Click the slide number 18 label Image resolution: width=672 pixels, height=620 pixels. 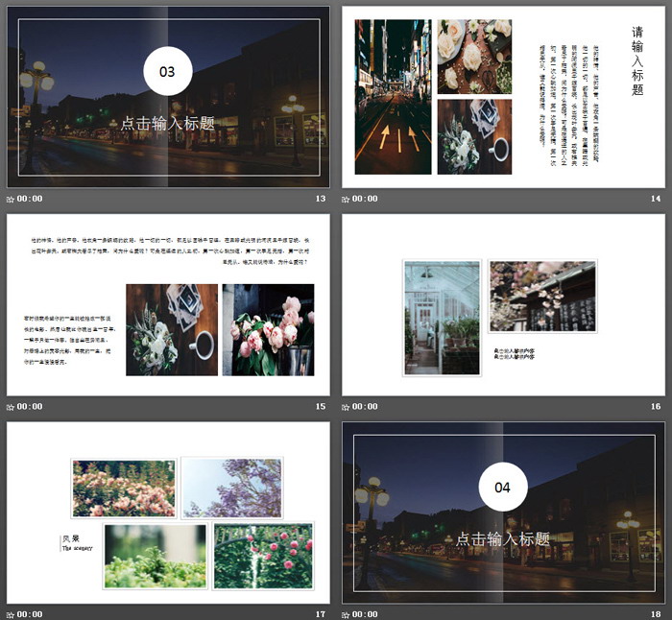pos(656,613)
